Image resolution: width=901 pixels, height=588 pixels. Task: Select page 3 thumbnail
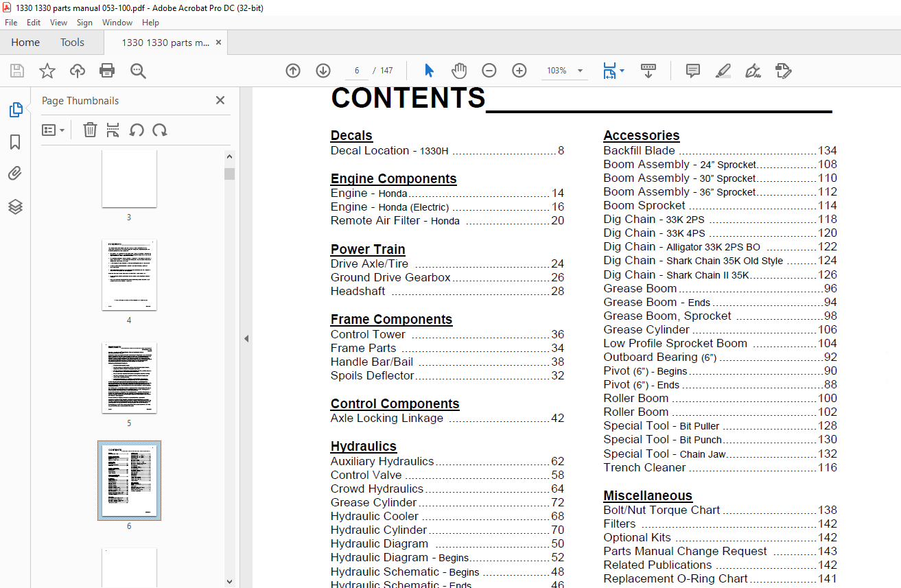coord(129,179)
